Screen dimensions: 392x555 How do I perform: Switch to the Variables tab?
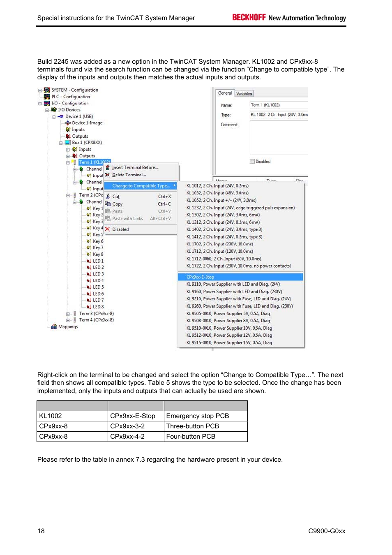coord(244,94)
